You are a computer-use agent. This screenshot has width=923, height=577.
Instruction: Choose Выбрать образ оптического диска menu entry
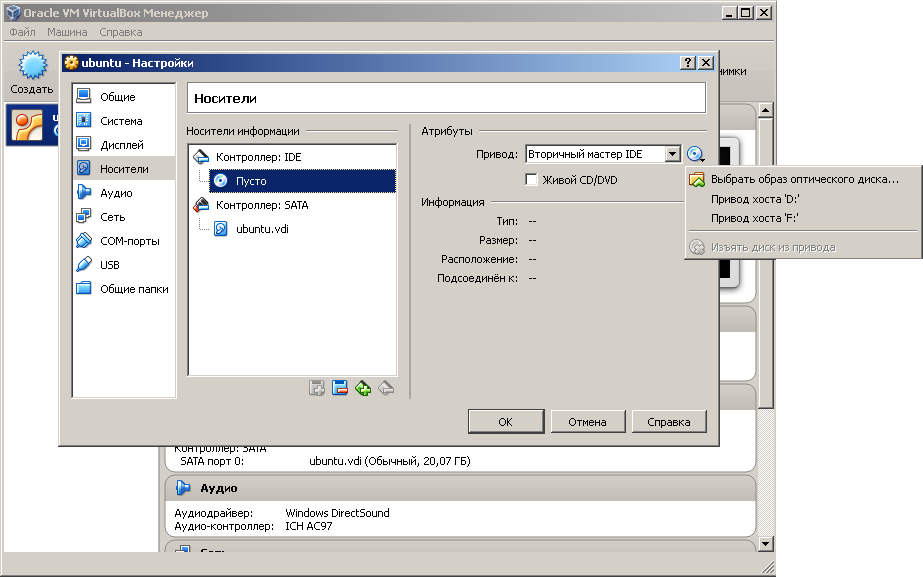click(x=804, y=180)
